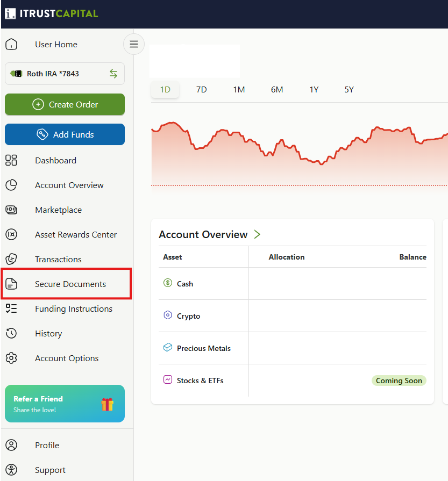The height and width of the screenshot is (481, 448).
Task: Open Support in sidebar
Action: point(50,470)
